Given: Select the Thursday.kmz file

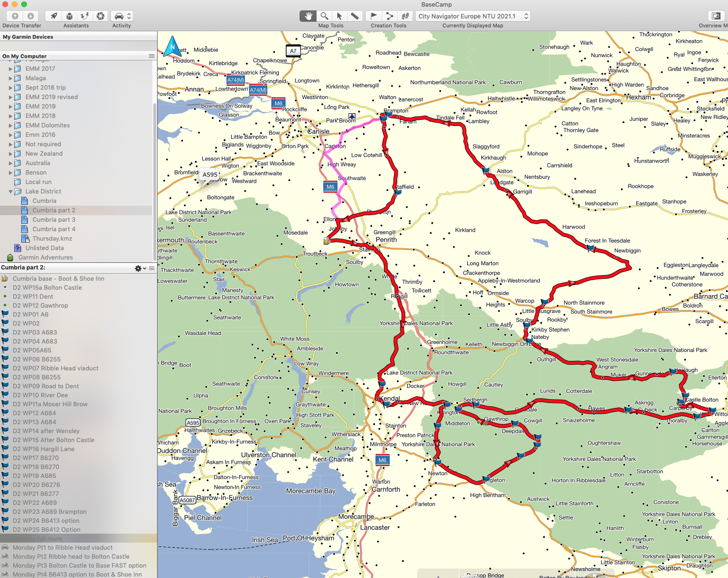Looking at the screenshot, I should pos(52,238).
